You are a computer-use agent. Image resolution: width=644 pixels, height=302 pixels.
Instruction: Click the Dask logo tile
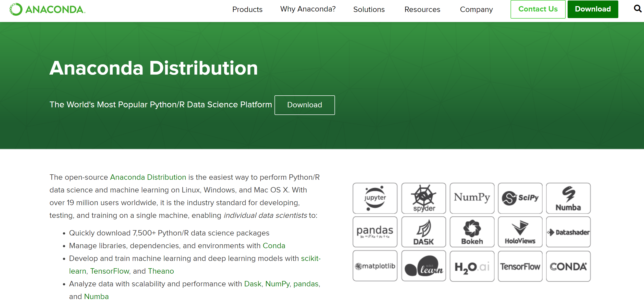[x=424, y=232]
